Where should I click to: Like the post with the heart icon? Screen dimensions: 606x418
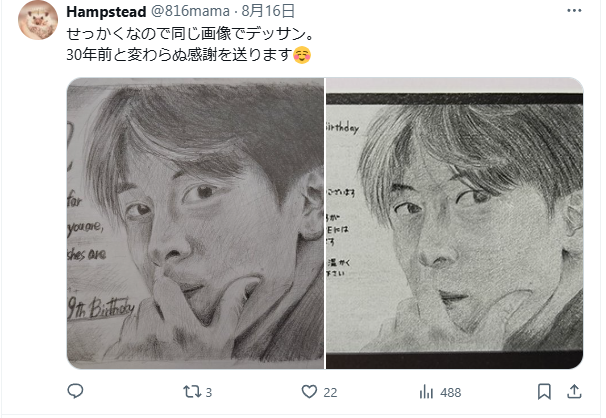(x=309, y=392)
